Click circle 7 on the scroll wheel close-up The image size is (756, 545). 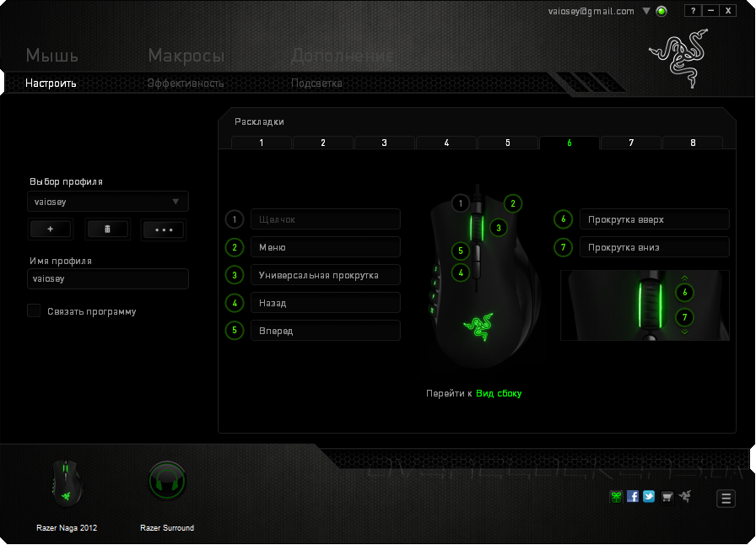(x=684, y=317)
